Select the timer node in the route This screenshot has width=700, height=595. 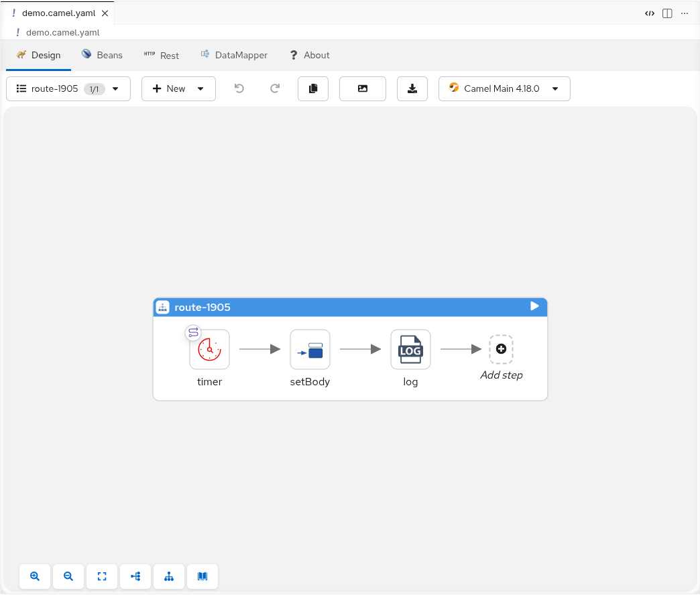point(209,348)
